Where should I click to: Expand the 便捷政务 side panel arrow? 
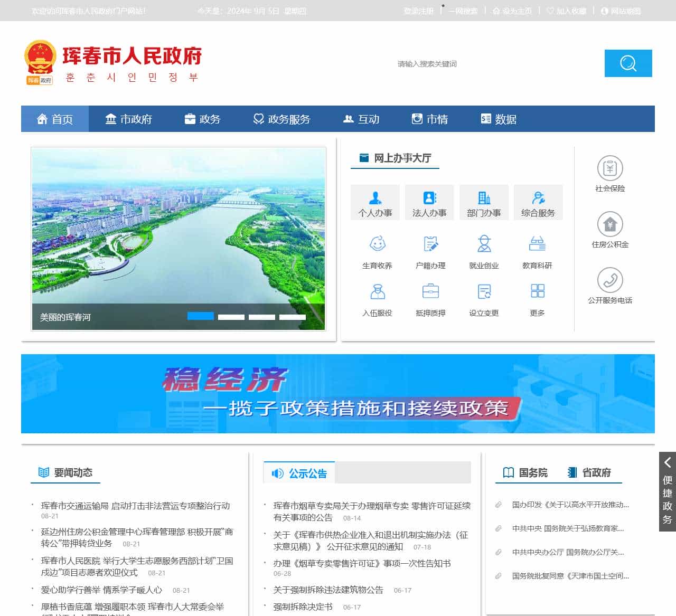click(x=668, y=463)
